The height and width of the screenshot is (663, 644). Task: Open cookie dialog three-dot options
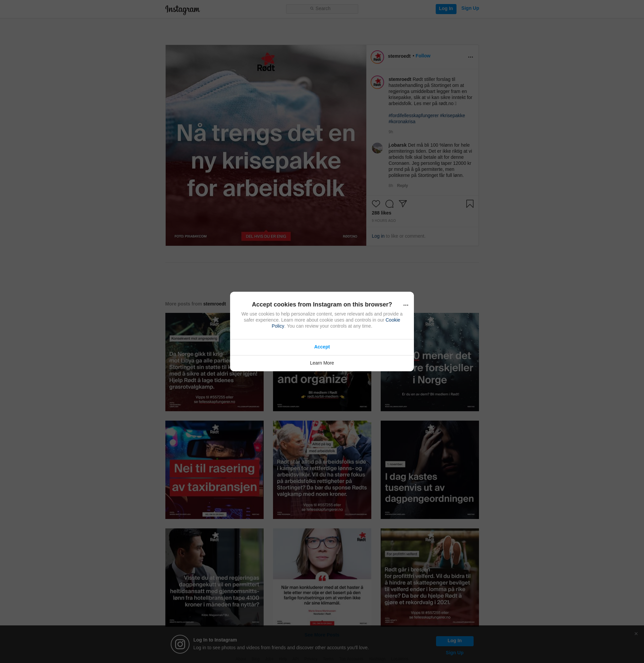pos(406,305)
